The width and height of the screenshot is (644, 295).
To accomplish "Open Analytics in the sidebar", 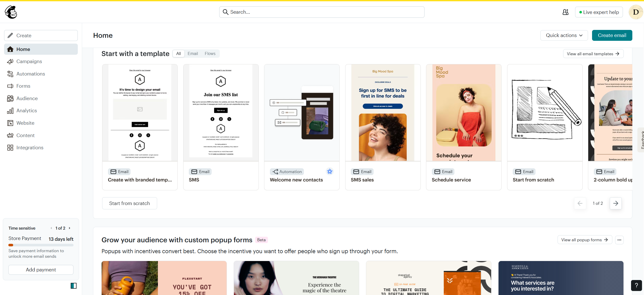I will pyautogui.click(x=41, y=110).
